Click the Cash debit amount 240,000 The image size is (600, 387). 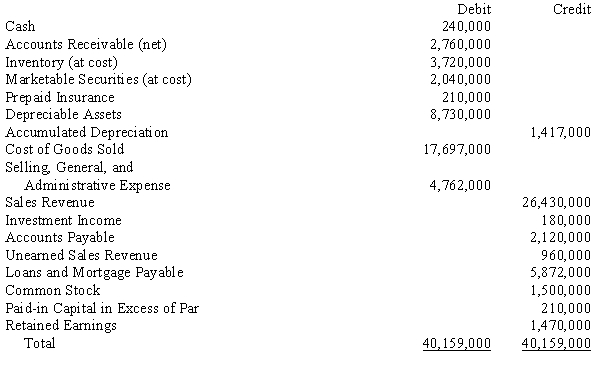click(x=466, y=26)
